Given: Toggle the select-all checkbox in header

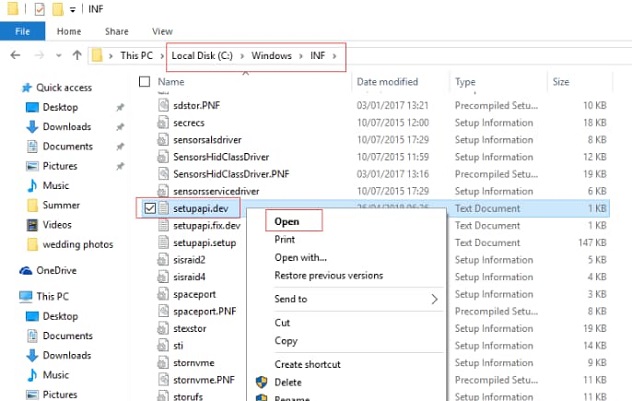Looking at the screenshot, I should coord(144,82).
